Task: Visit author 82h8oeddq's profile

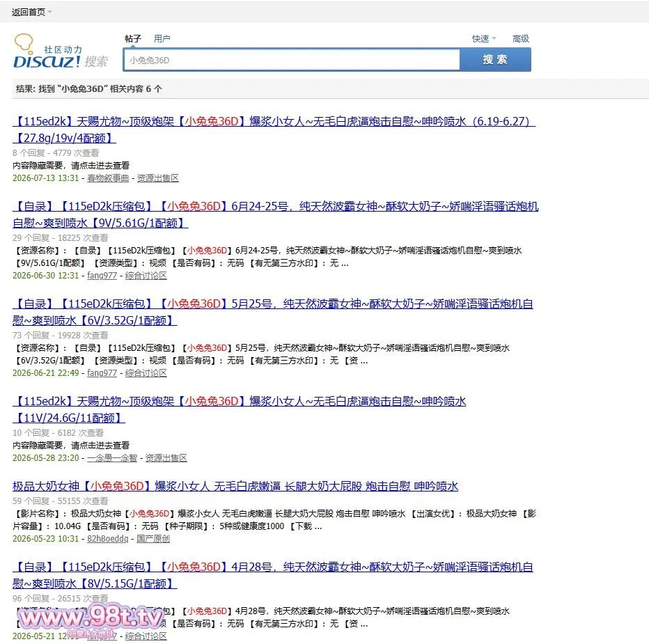Action: pos(108,538)
